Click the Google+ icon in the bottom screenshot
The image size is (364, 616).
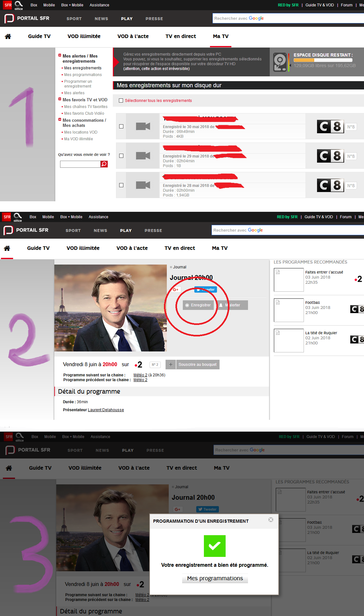point(178,509)
